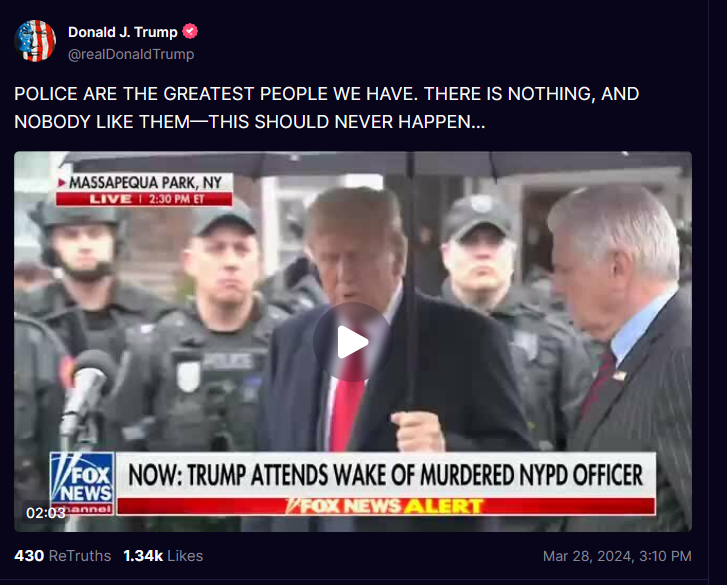This screenshot has height=585, width=727.
Task: Open the Mar 28, 2024 timestamp link
Action: point(617,556)
